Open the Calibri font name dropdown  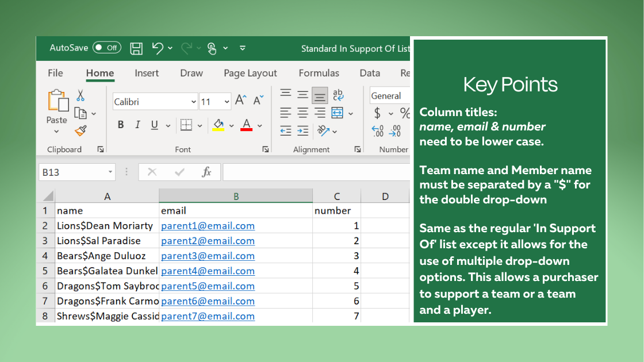coord(193,102)
